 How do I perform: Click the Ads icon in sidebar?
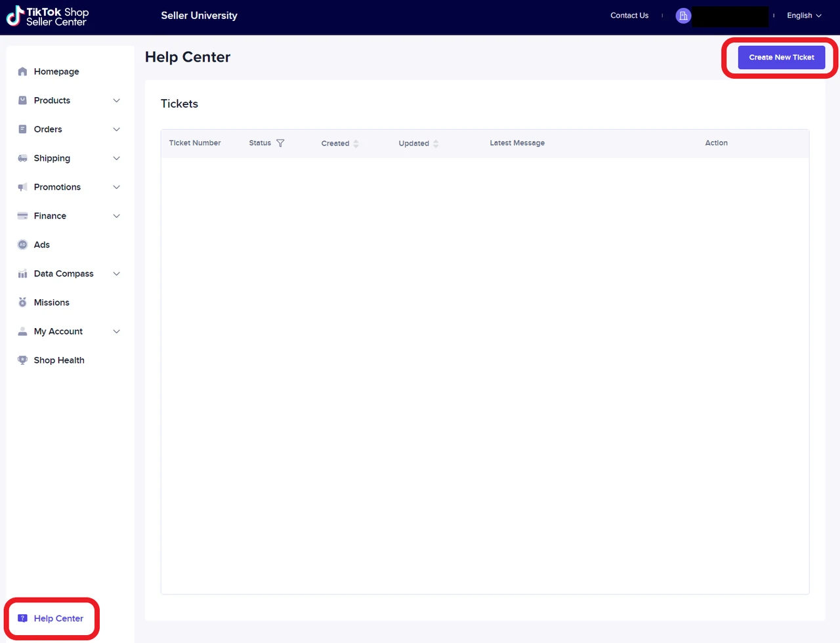[x=22, y=245]
